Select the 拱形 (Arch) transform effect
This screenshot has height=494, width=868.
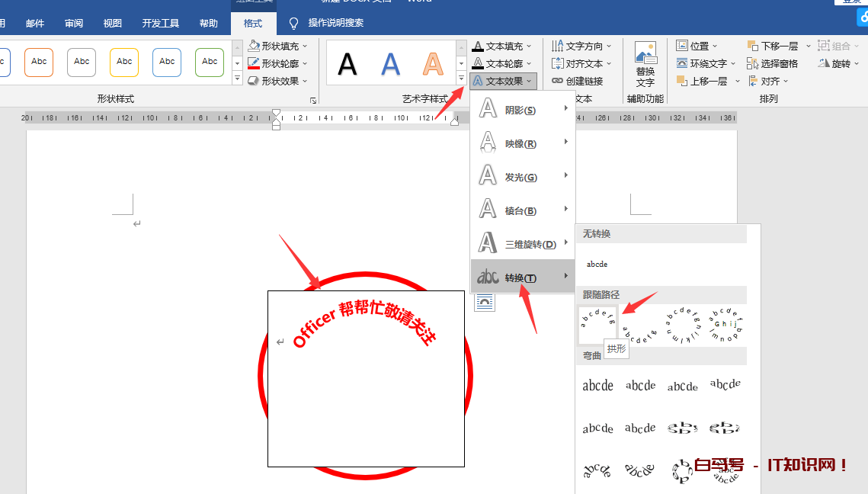click(x=597, y=323)
